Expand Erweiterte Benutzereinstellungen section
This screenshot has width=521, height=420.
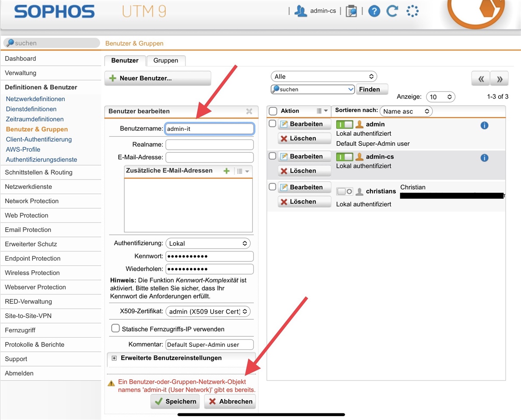coord(114,358)
